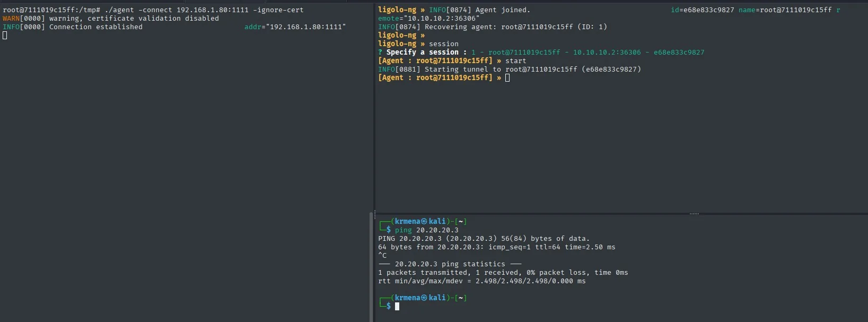Click the 'Starting tunnel to' info line
This screenshot has height=322, width=868.
pos(510,69)
